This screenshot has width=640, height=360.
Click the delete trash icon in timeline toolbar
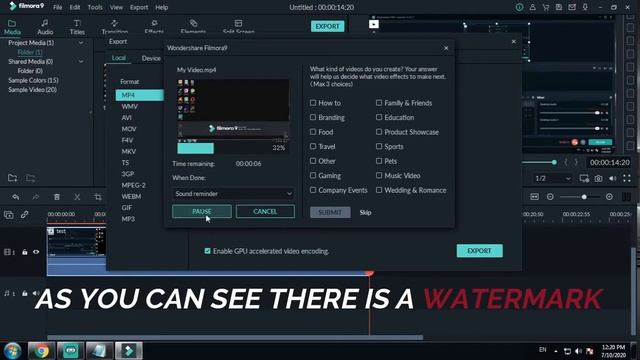pyautogui.click(x=57, y=197)
